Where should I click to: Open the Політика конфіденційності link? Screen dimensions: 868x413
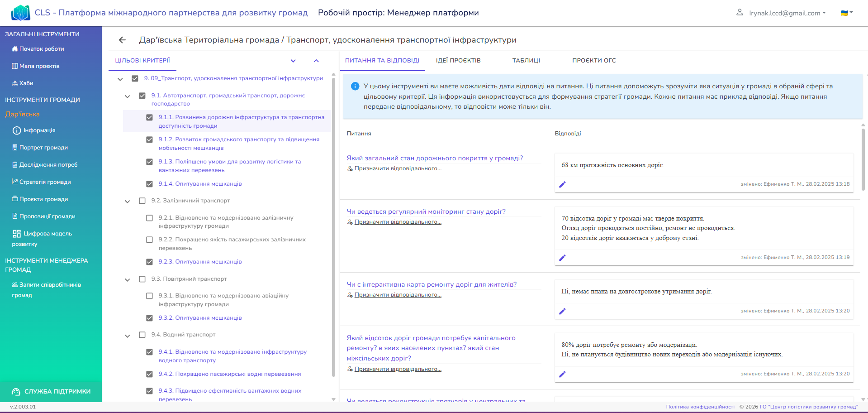tap(700, 407)
